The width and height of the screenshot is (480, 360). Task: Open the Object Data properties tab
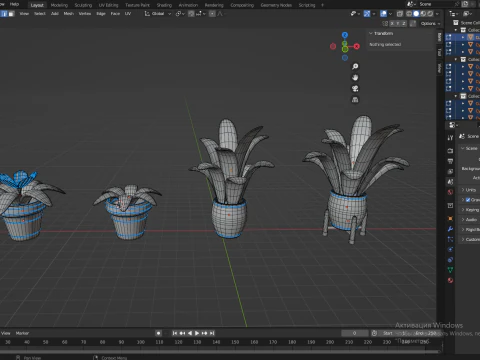450,270
